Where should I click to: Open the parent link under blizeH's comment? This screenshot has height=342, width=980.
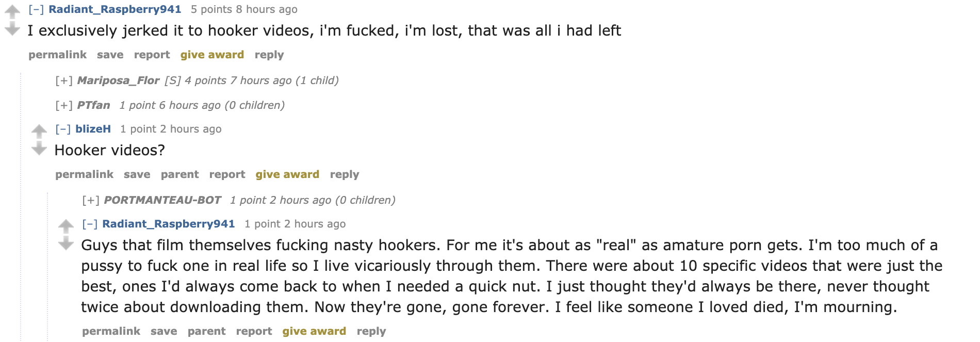point(179,174)
